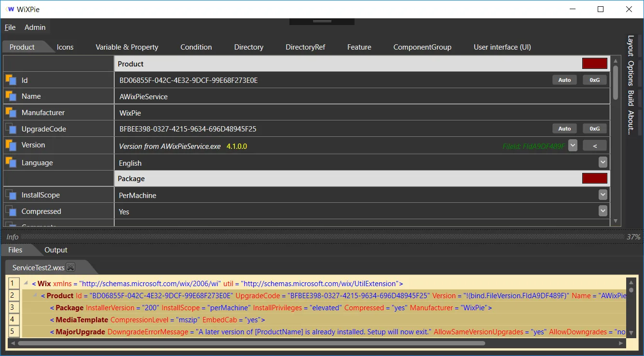Click the icon next to InstallScope
Screen dimensions: 644x356
pos(11,195)
